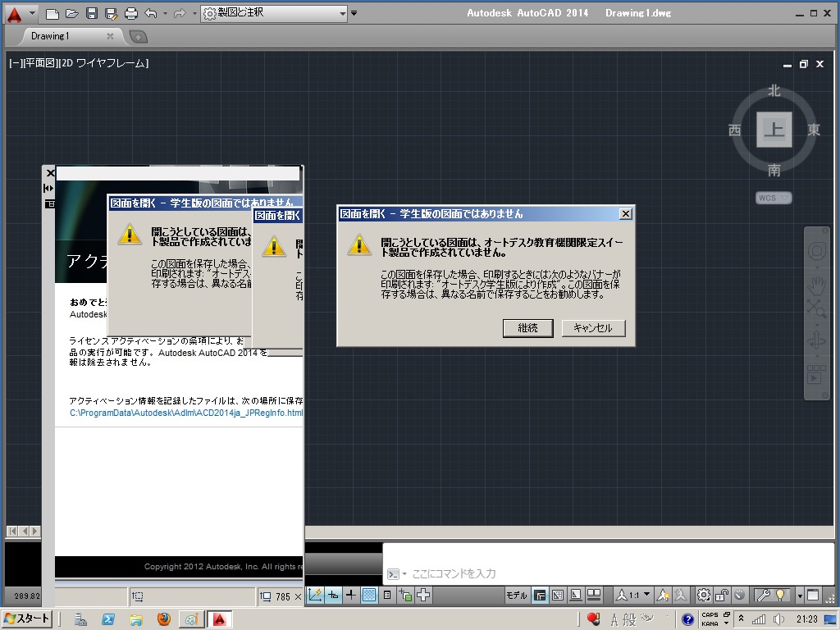Save the drawing with the floppy icon
This screenshot has width=840, height=630.
pyautogui.click(x=92, y=13)
